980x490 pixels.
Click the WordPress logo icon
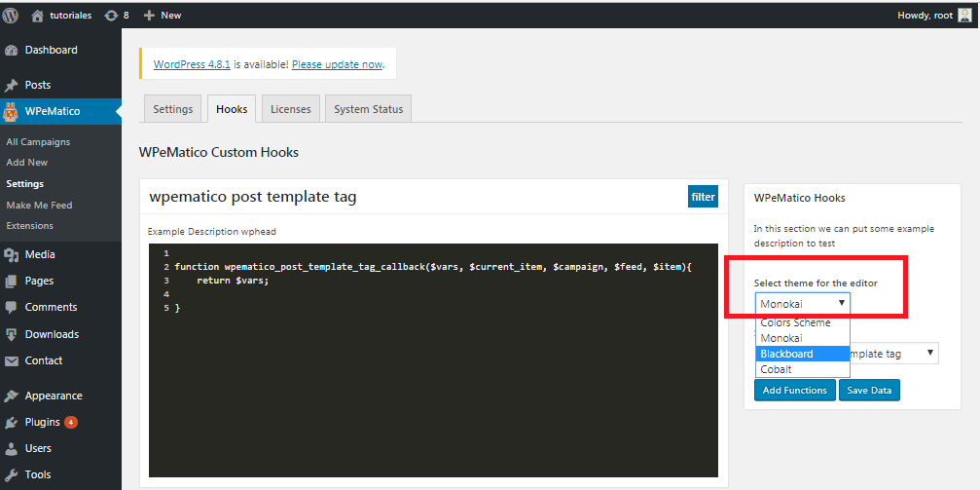(10, 15)
